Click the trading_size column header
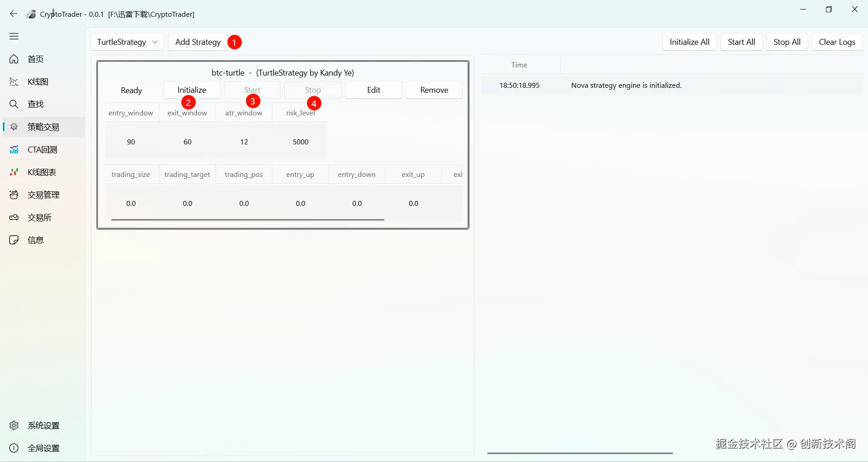Image resolution: width=868 pixels, height=462 pixels. coord(131,175)
